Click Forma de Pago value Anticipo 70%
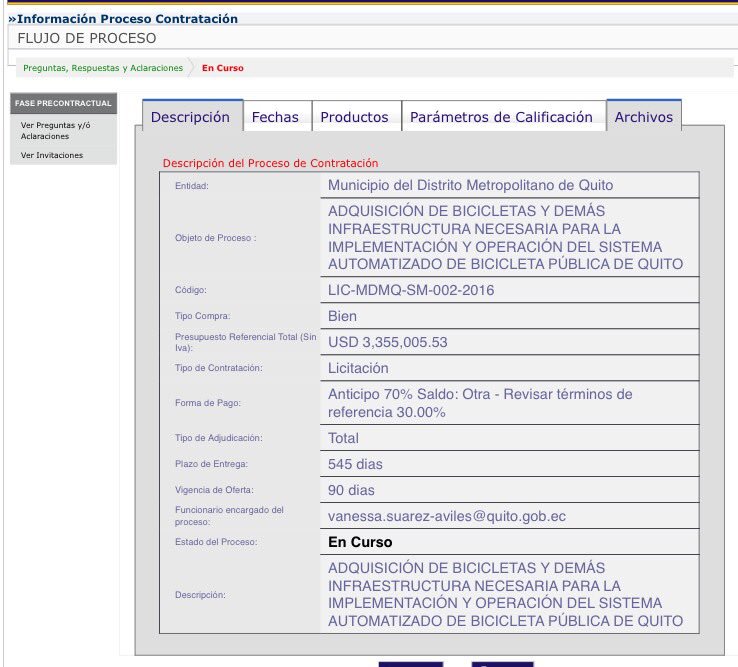 pyautogui.click(x=480, y=403)
